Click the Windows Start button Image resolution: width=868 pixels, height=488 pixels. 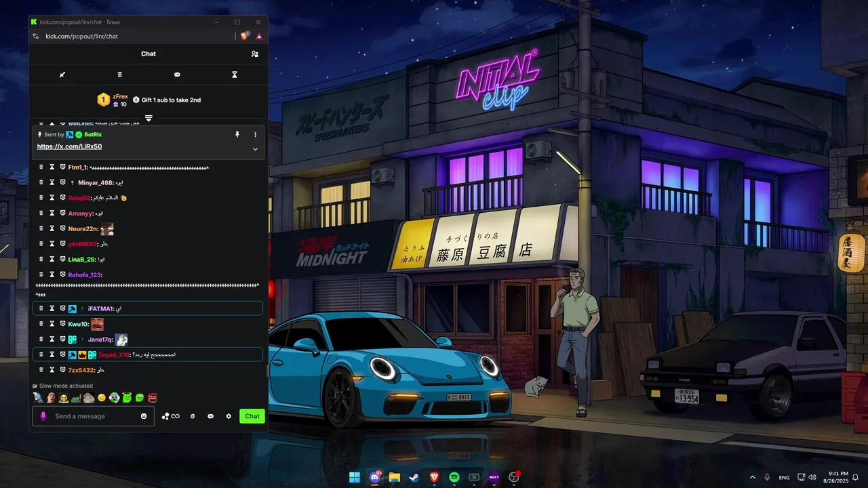(355, 477)
